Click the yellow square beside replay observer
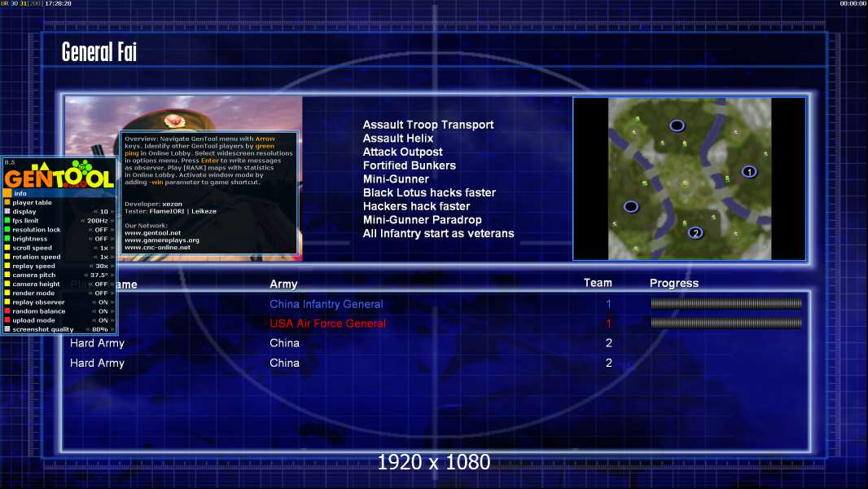Image resolution: width=868 pixels, height=489 pixels. click(7, 302)
